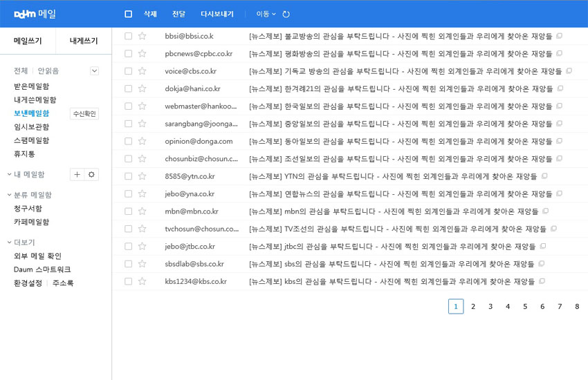Expand the filter dropdown beside 안읽음

[x=95, y=70]
